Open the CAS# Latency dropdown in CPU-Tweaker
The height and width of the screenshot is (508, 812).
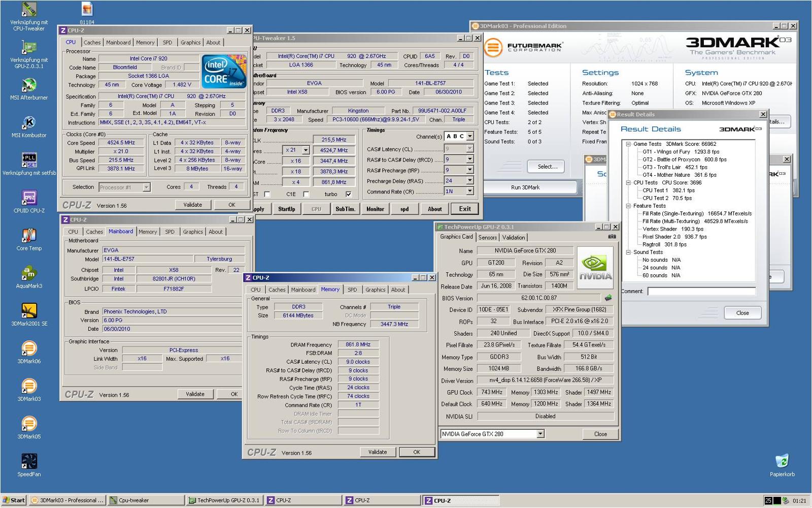470,148
